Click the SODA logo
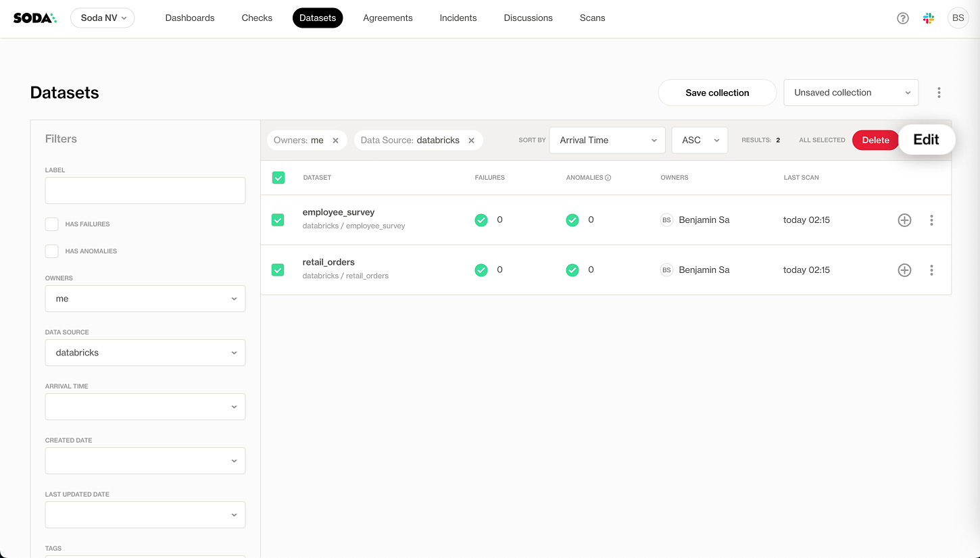 coord(35,18)
